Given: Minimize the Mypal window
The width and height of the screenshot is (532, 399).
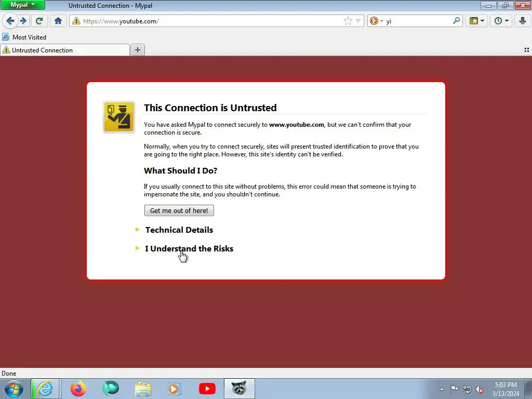Looking at the screenshot, I should click(488, 5).
